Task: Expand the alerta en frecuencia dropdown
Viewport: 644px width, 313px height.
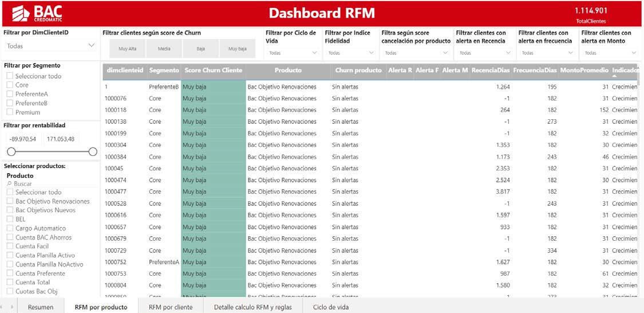Action: (x=547, y=53)
